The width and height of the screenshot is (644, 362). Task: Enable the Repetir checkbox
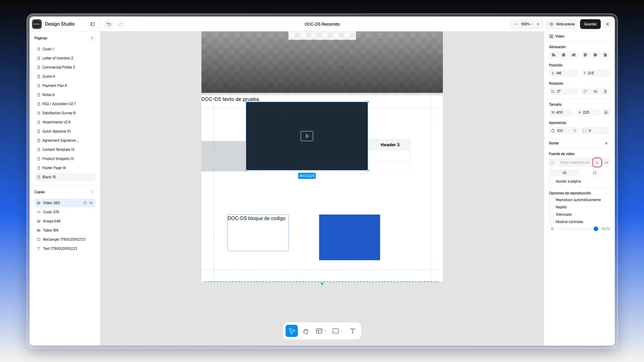[x=551, y=207]
